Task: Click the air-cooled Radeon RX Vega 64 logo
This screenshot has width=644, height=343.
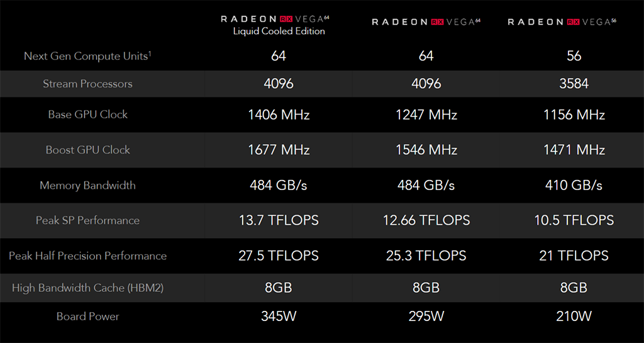Action: point(426,22)
